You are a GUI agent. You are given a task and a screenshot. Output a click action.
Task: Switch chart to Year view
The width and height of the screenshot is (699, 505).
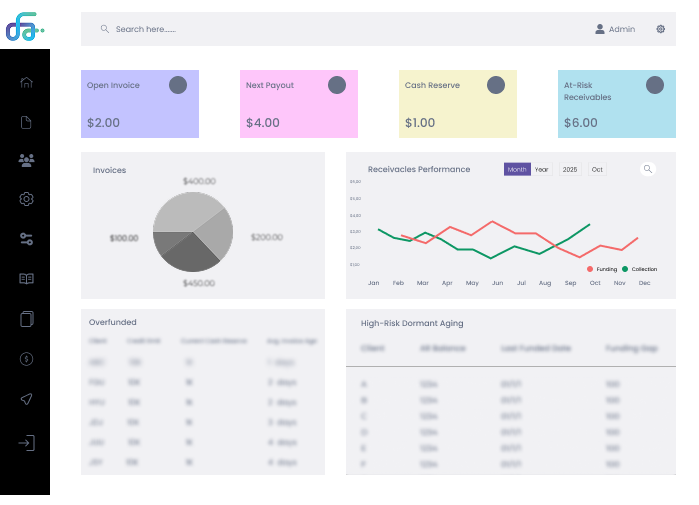541,169
